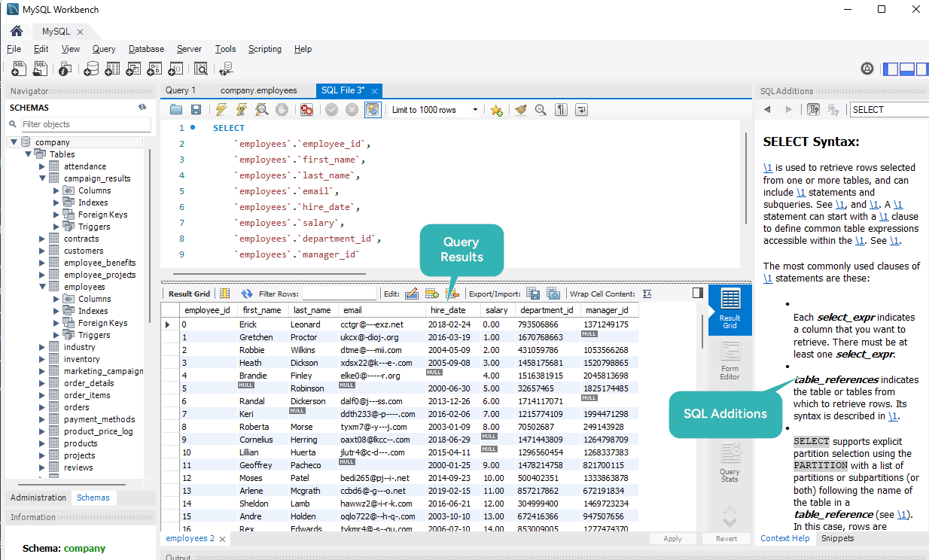Create a new stored procedure icon
The image size is (929, 560).
pyautogui.click(x=154, y=68)
